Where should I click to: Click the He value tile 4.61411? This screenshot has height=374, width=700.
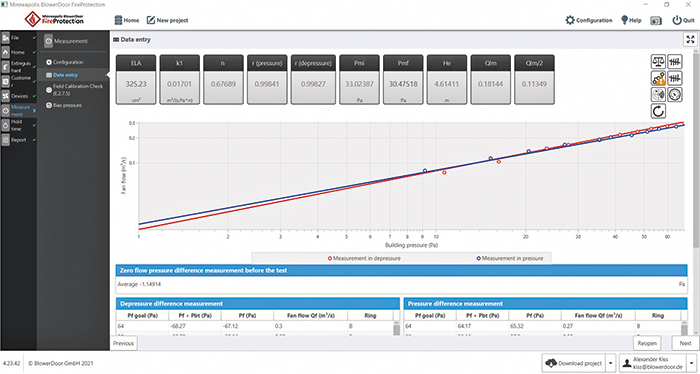point(447,79)
